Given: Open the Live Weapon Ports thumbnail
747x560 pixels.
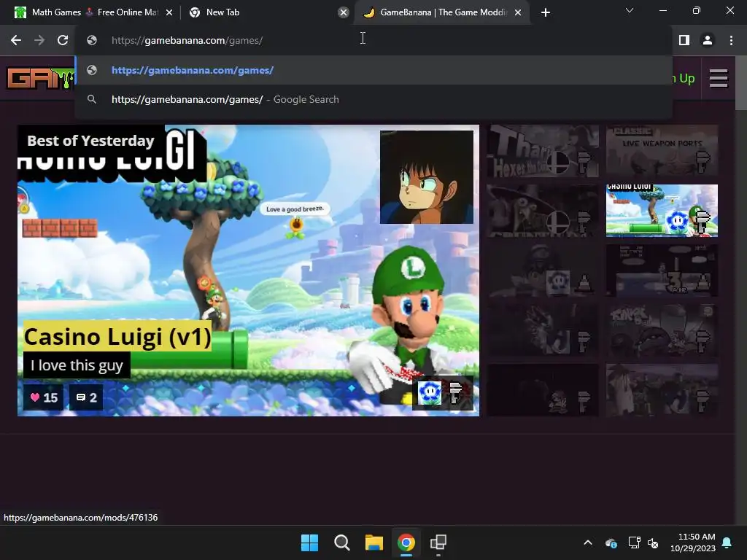Looking at the screenshot, I should pos(662,150).
